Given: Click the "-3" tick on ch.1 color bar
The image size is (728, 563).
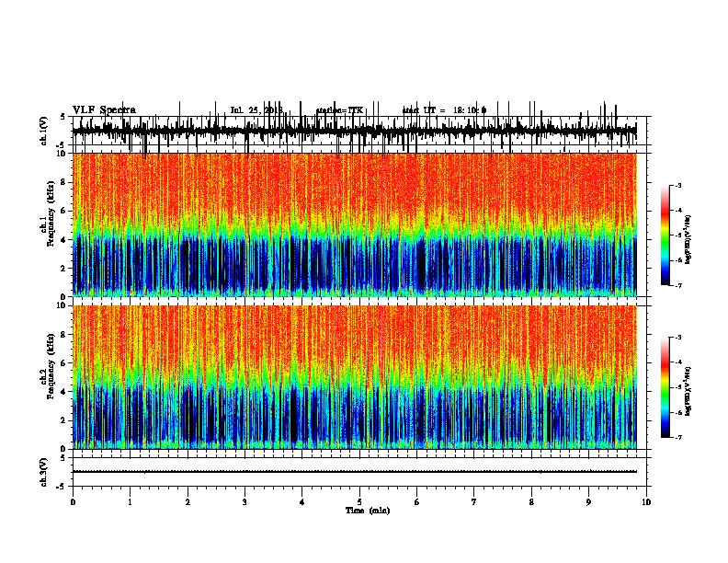Looking at the screenshot, I should coord(678,186).
